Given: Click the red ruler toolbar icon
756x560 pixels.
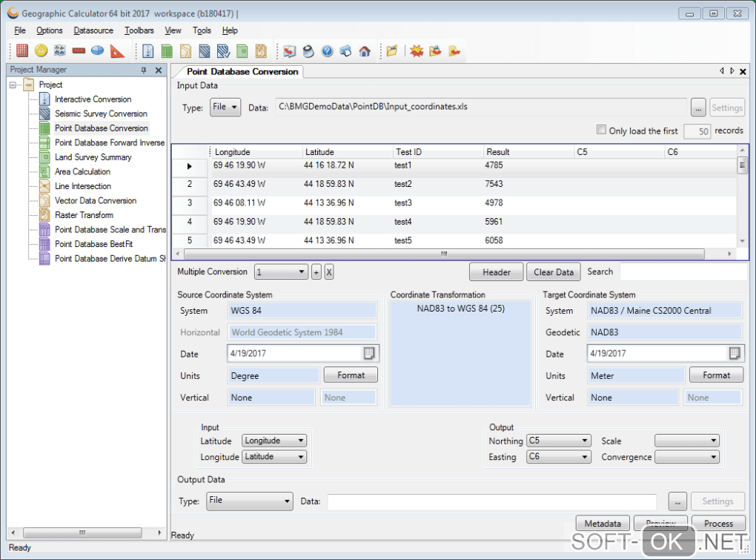Looking at the screenshot, I should coord(79,51).
